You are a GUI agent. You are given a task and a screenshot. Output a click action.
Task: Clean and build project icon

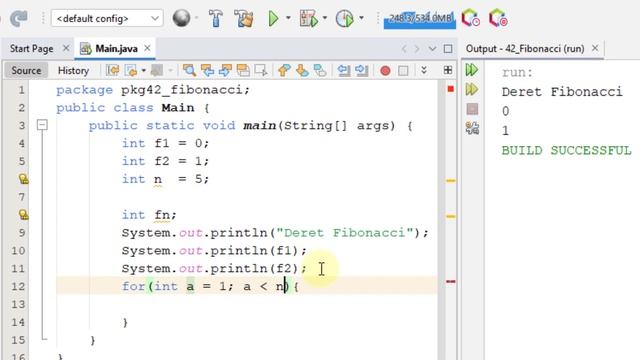244,18
